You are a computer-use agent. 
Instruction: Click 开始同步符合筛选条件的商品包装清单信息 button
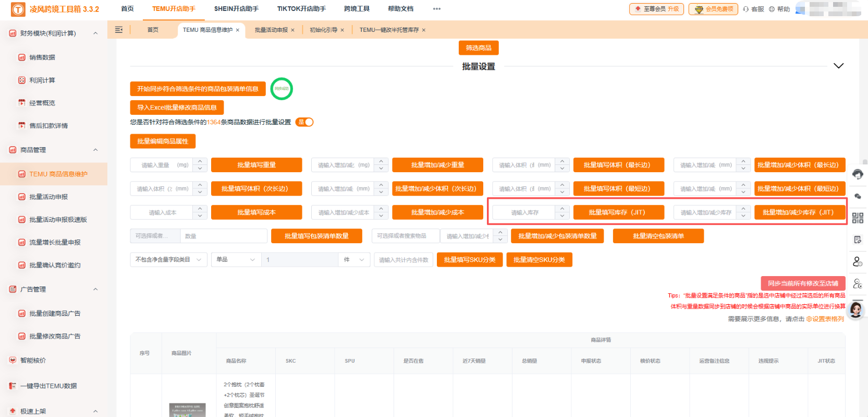[198, 89]
